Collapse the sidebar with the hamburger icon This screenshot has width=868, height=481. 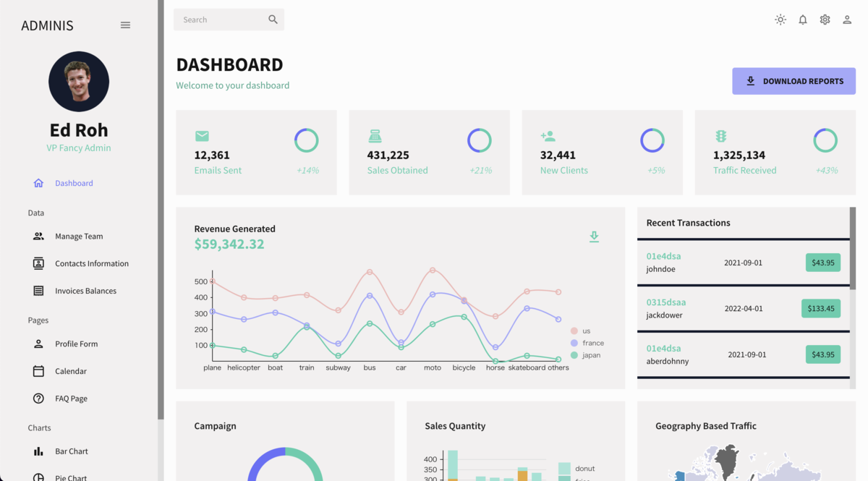[125, 25]
